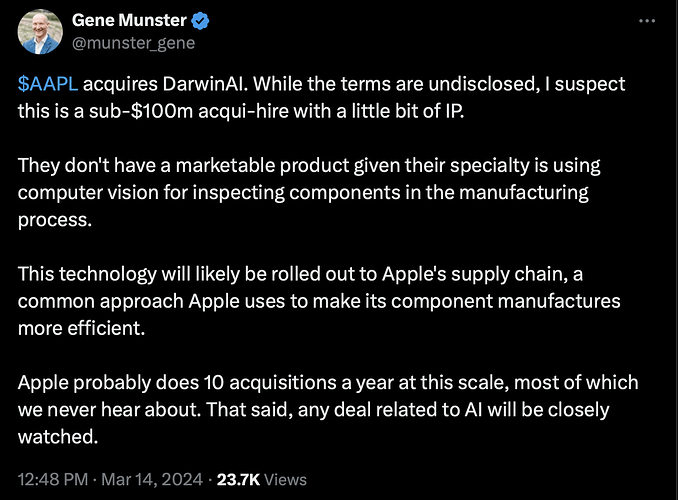Click the Gene Munster display name
The width and height of the screenshot is (678, 500).
click(131, 21)
